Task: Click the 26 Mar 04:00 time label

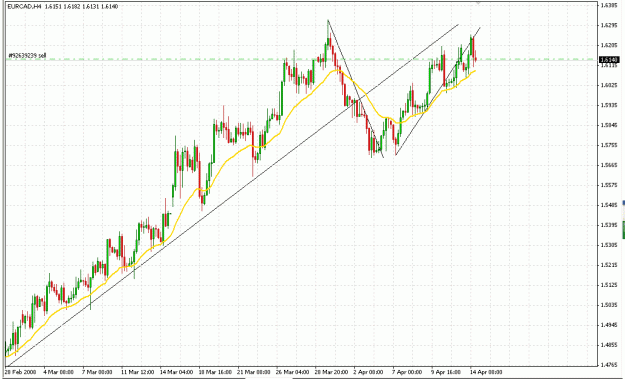Action: (293, 372)
